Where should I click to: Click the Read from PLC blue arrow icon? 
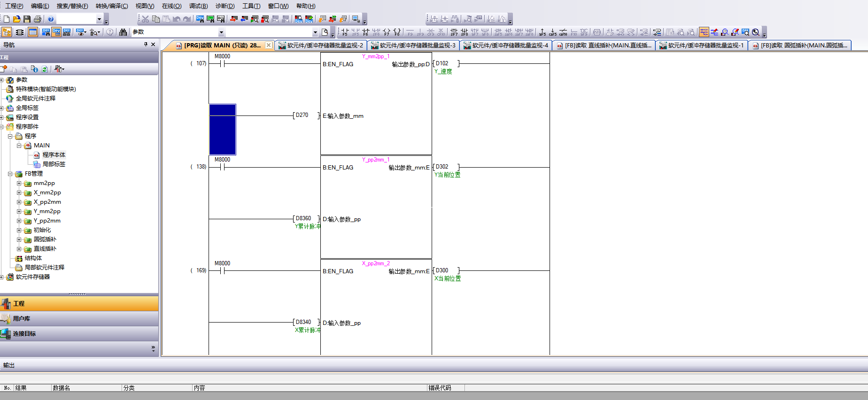coord(244,19)
